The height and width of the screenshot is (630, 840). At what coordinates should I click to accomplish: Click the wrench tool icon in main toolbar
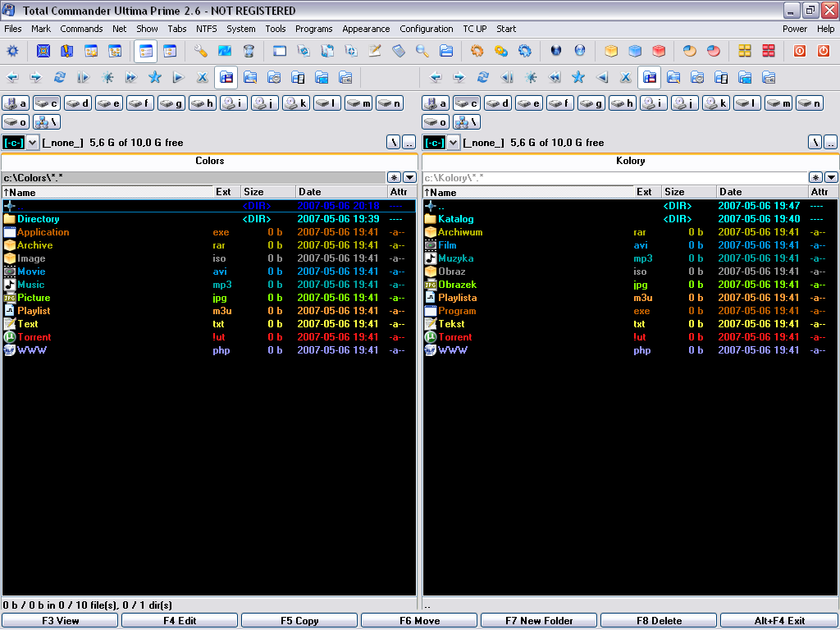201,51
